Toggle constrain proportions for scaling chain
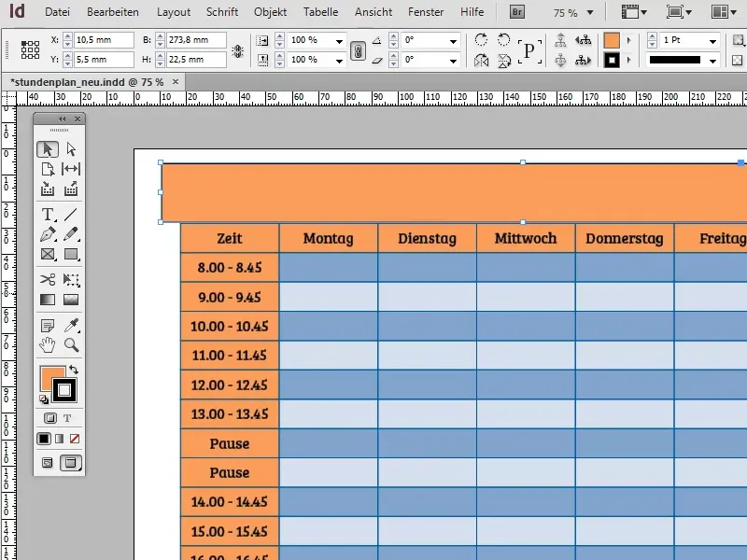This screenshot has width=747, height=560. point(358,50)
